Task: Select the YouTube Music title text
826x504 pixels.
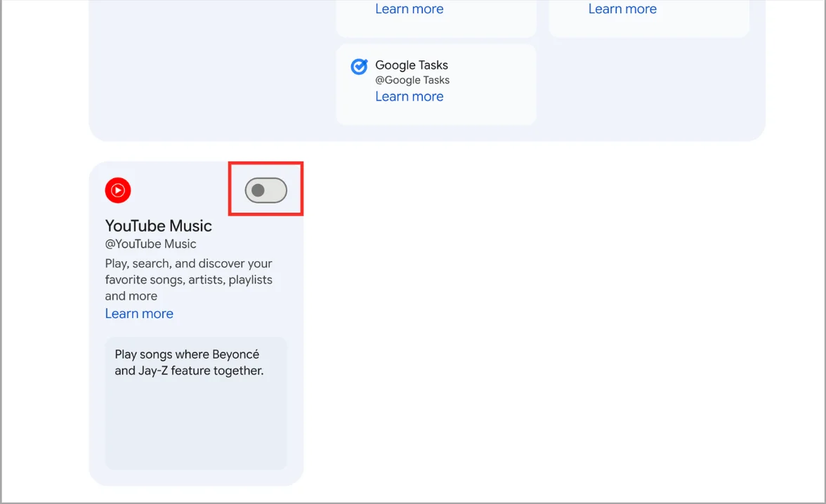Action: click(x=159, y=225)
